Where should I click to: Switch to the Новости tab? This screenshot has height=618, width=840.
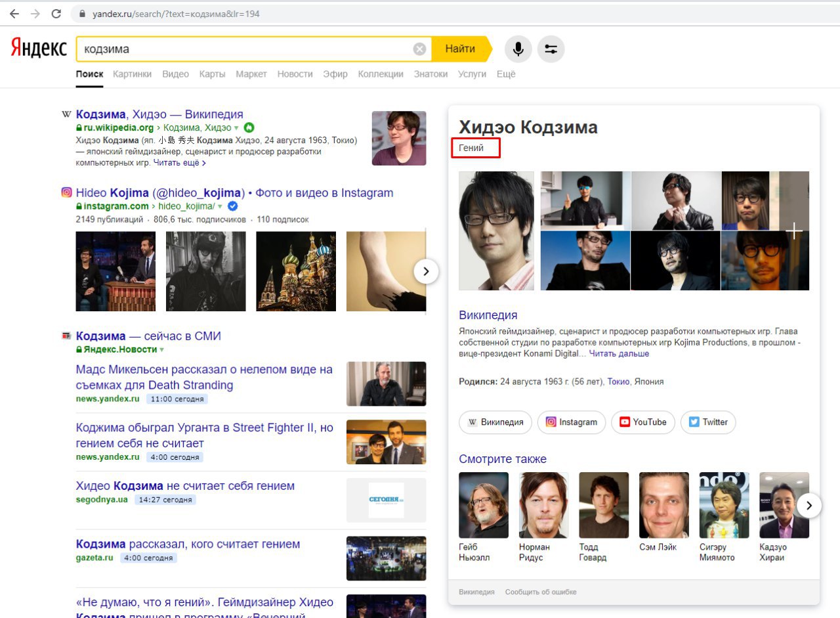pyautogui.click(x=295, y=74)
